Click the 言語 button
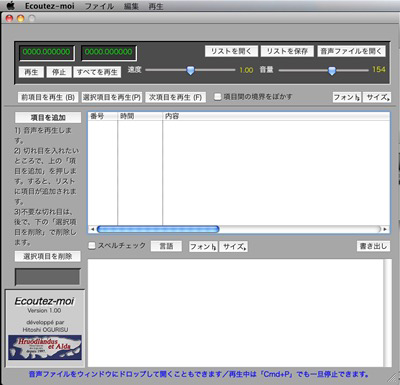Screen dimensions: 400x385 [x=166, y=246]
